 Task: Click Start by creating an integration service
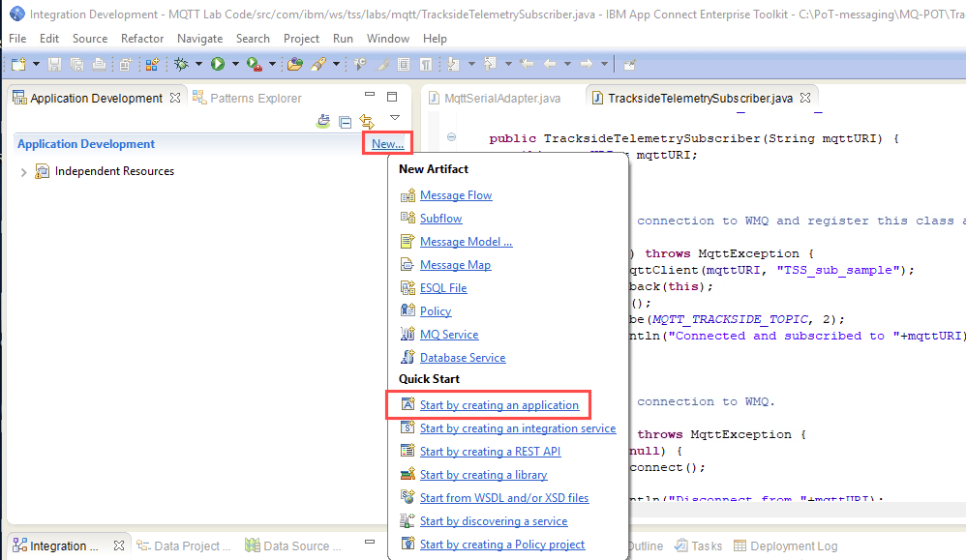pos(518,428)
